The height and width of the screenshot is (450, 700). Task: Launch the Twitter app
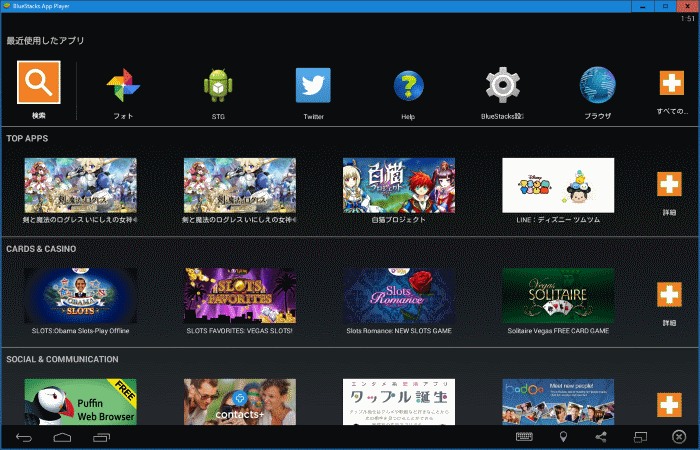tap(313, 85)
